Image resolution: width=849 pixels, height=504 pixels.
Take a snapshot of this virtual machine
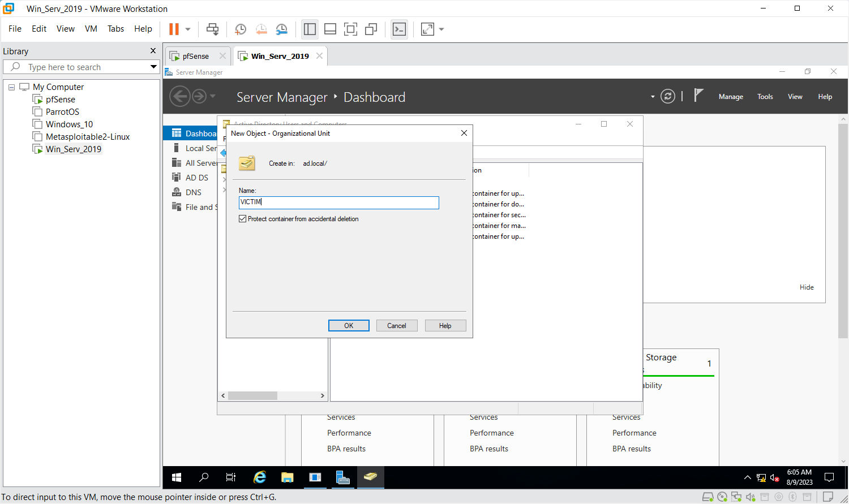(x=241, y=29)
